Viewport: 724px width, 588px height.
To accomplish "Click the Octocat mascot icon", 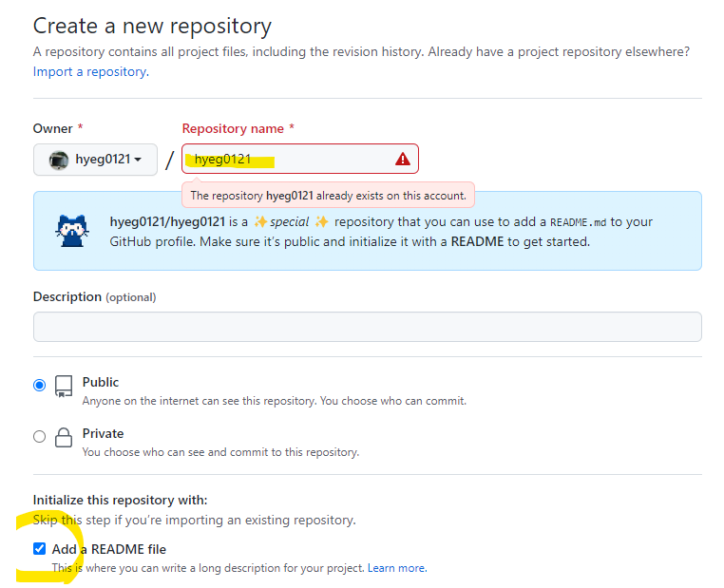I will [72, 231].
